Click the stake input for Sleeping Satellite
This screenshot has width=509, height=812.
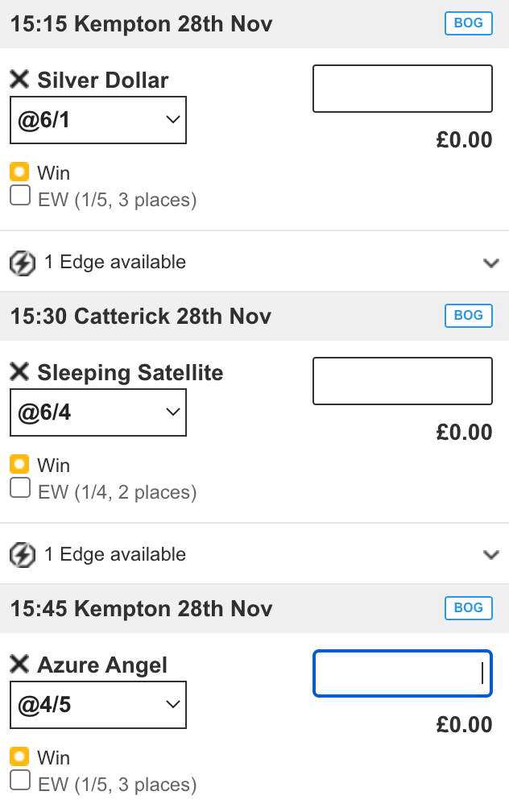402,381
